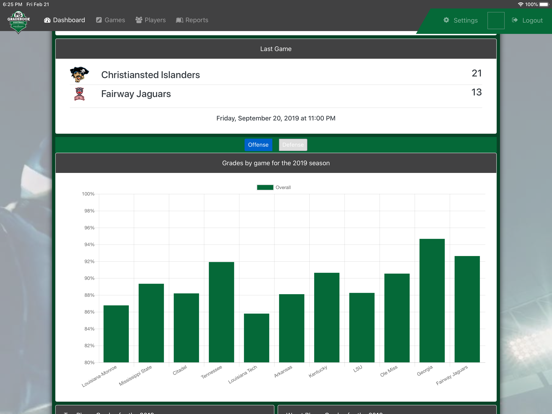The height and width of the screenshot is (414, 552).
Task: Click the Logout arrow icon
Action: [x=515, y=20]
